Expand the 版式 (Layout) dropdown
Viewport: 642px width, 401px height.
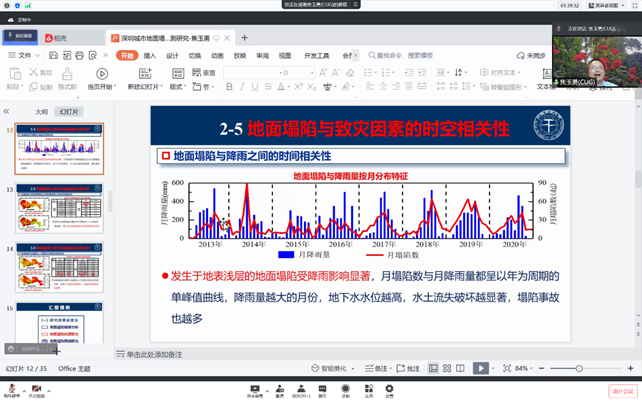[178, 87]
